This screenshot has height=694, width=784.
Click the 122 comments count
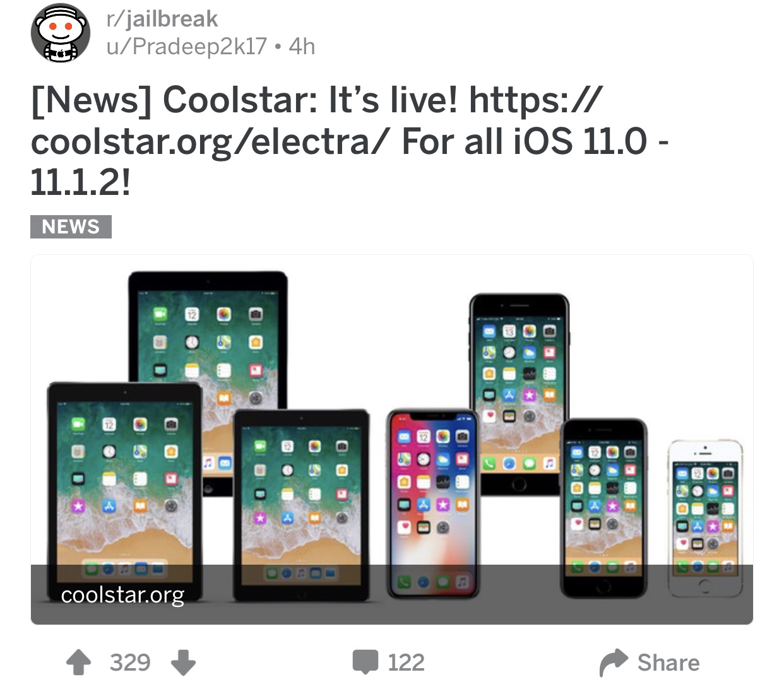[406, 662]
